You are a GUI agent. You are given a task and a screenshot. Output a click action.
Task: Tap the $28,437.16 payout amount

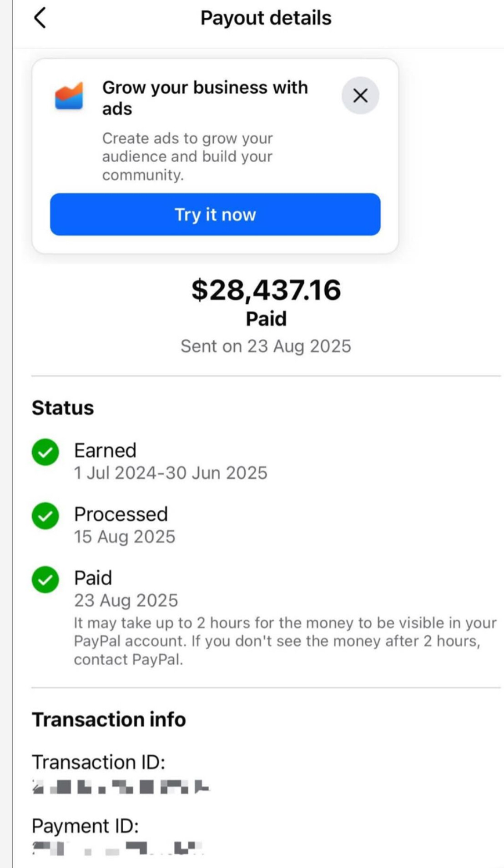266,290
